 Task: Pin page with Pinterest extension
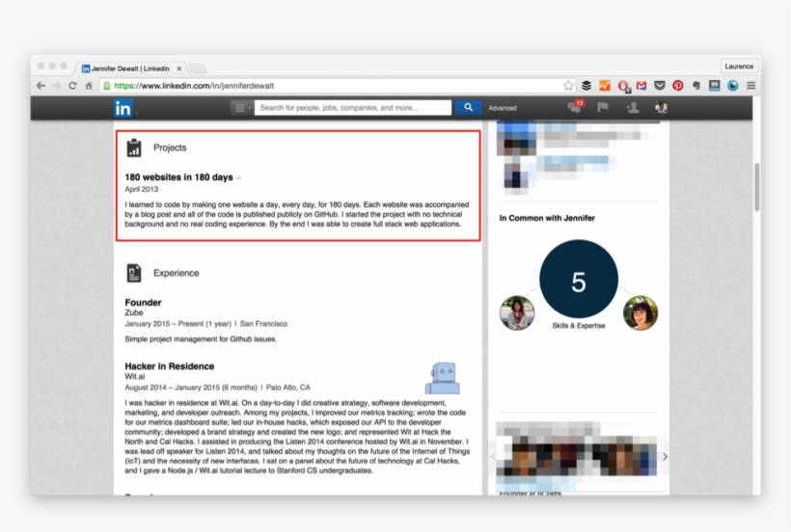coord(677,86)
